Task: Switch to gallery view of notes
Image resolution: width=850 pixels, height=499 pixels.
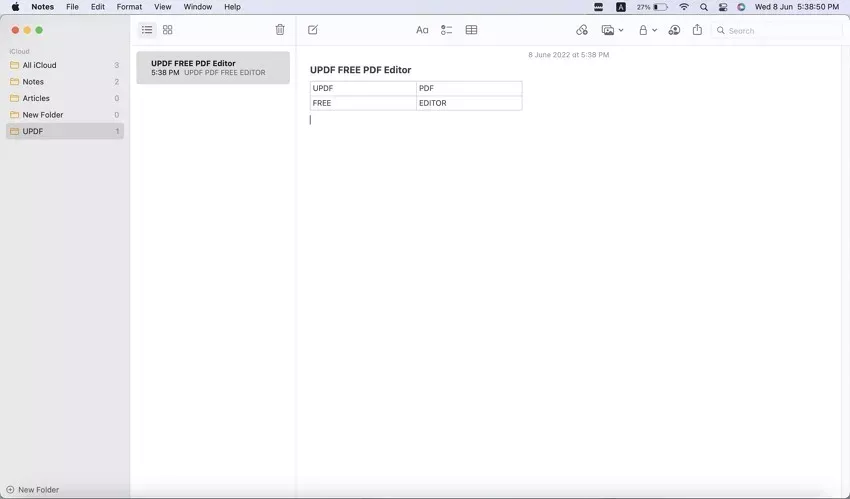Action: 168,30
